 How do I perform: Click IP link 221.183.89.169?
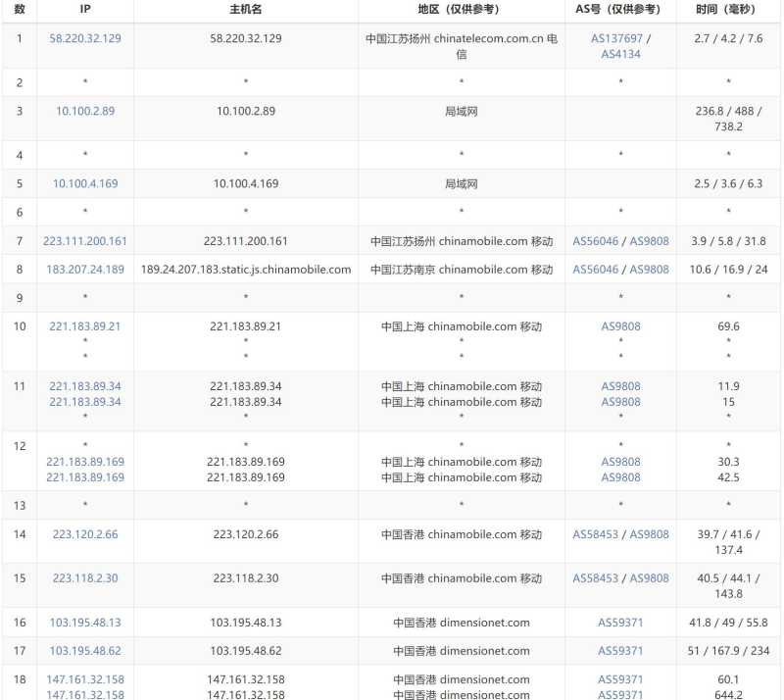coord(84,462)
